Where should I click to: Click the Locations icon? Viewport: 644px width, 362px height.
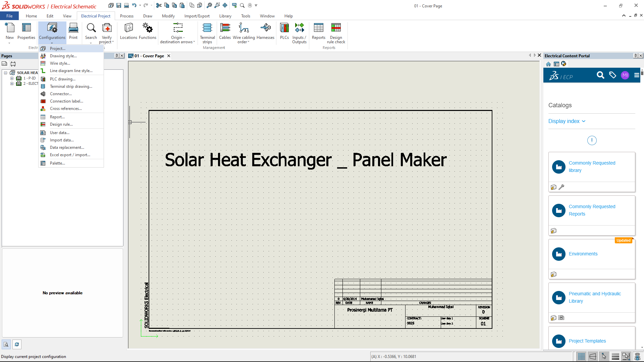point(128,28)
